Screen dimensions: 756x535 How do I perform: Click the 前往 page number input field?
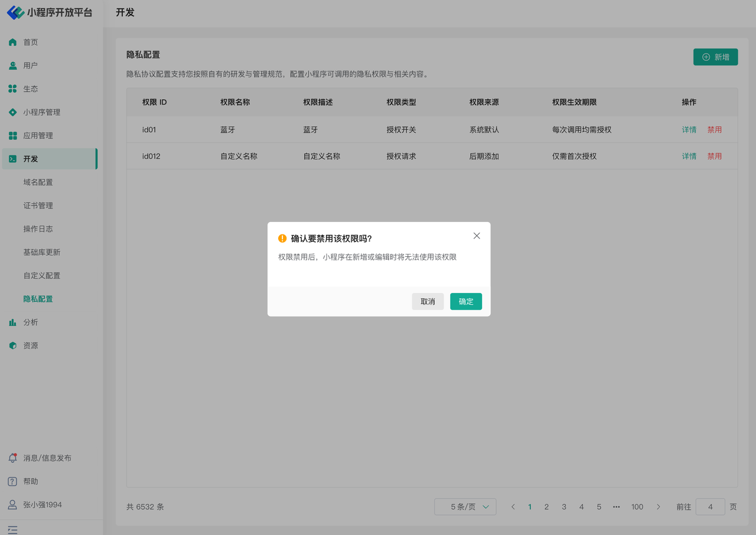coord(710,507)
